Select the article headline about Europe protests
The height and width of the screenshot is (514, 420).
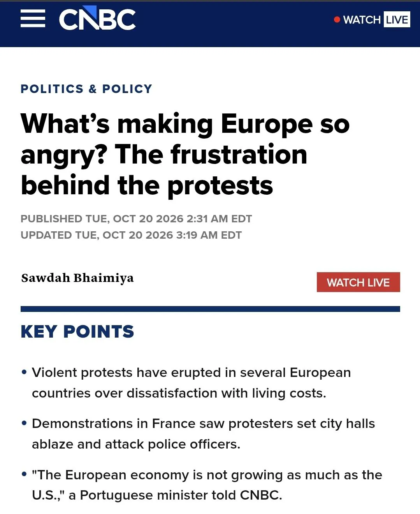point(185,155)
